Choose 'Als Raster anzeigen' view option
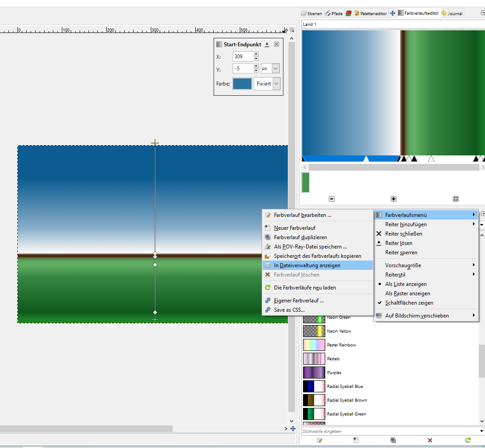The height and width of the screenshot is (448, 485). tap(407, 293)
